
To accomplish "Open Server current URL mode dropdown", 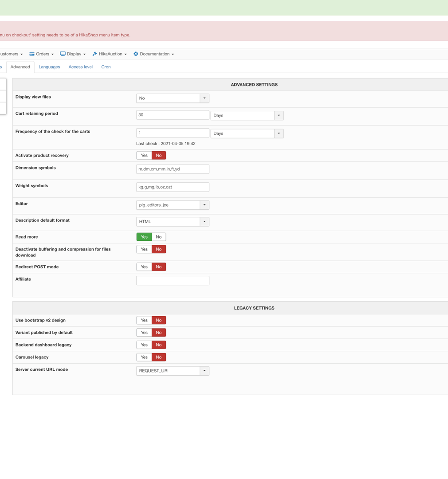I will [x=173, y=371].
